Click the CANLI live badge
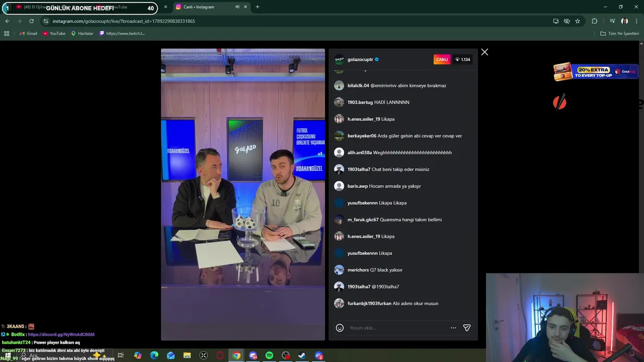Image resolution: width=644 pixels, height=362 pixels. [442, 59]
